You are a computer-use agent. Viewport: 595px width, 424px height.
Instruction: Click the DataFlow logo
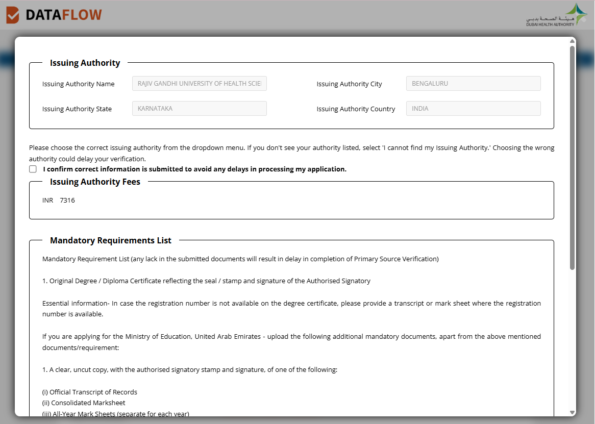[x=54, y=15]
